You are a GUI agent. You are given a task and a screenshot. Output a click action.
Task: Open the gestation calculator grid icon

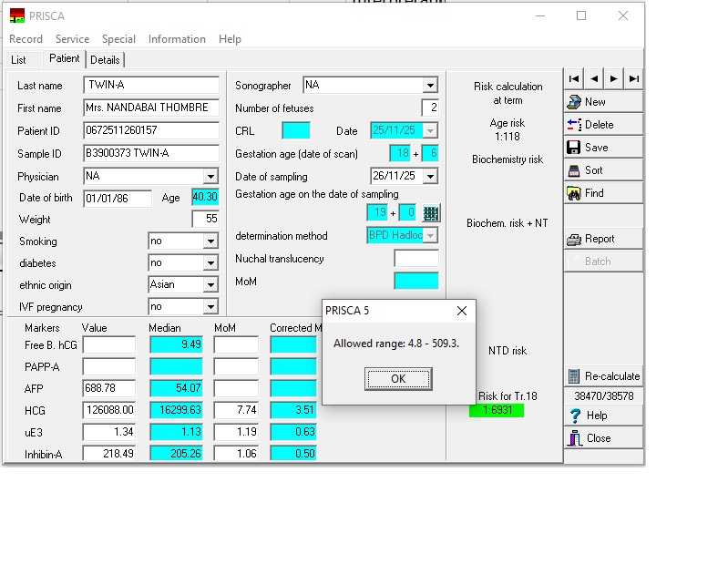pyautogui.click(x=432, y=213)
